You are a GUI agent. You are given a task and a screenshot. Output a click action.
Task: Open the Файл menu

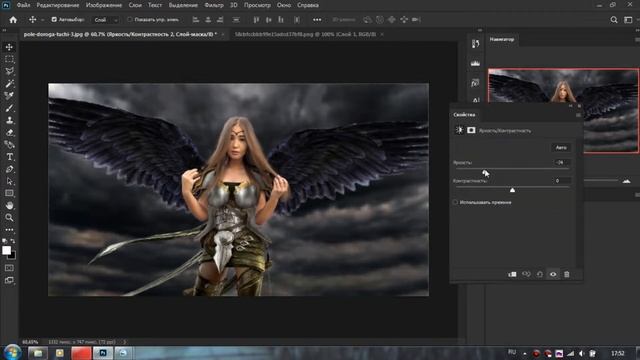coord(23,5)
